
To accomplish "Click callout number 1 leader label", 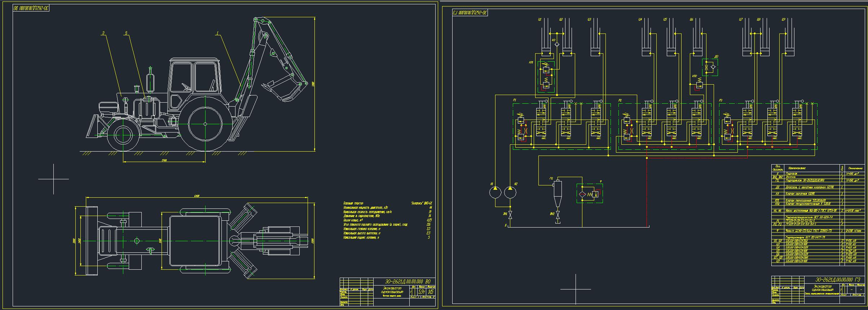I will (217, 33).
